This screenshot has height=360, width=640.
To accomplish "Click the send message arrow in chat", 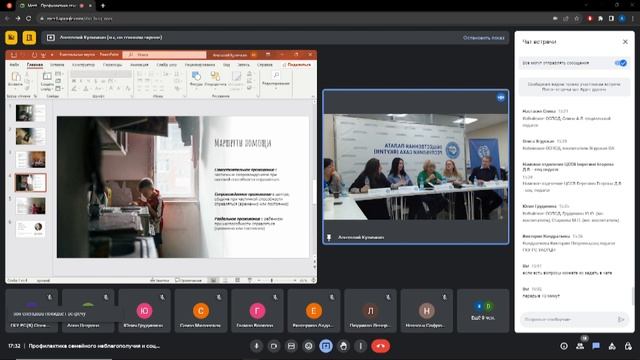I will pyautogui.click(x=621, y=319).
